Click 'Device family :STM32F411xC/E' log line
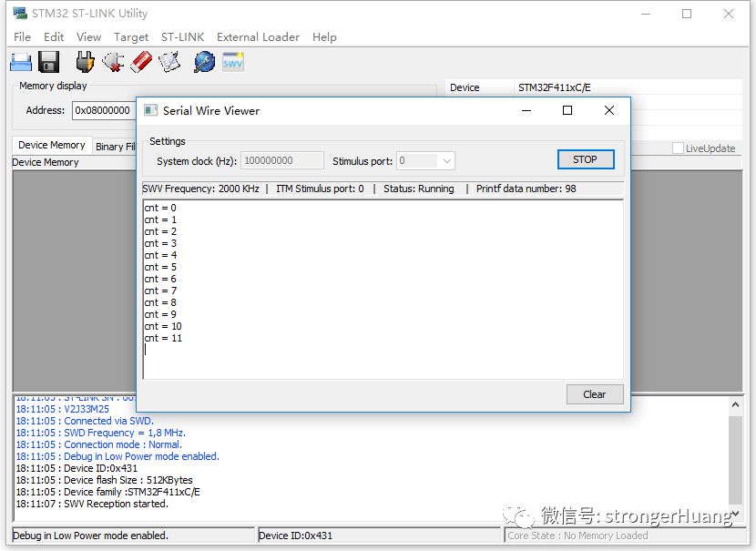 click(x=108, y=492)
